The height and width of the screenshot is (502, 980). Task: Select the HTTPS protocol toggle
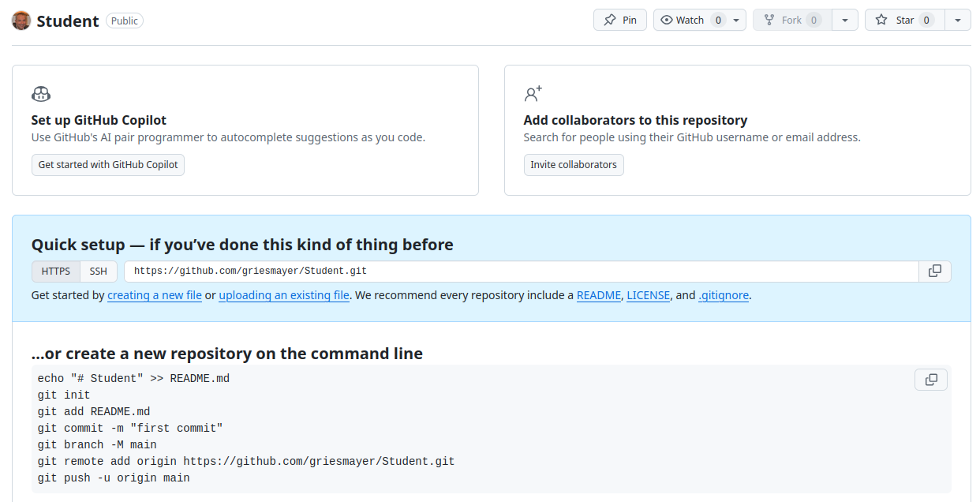click(56, 272)
